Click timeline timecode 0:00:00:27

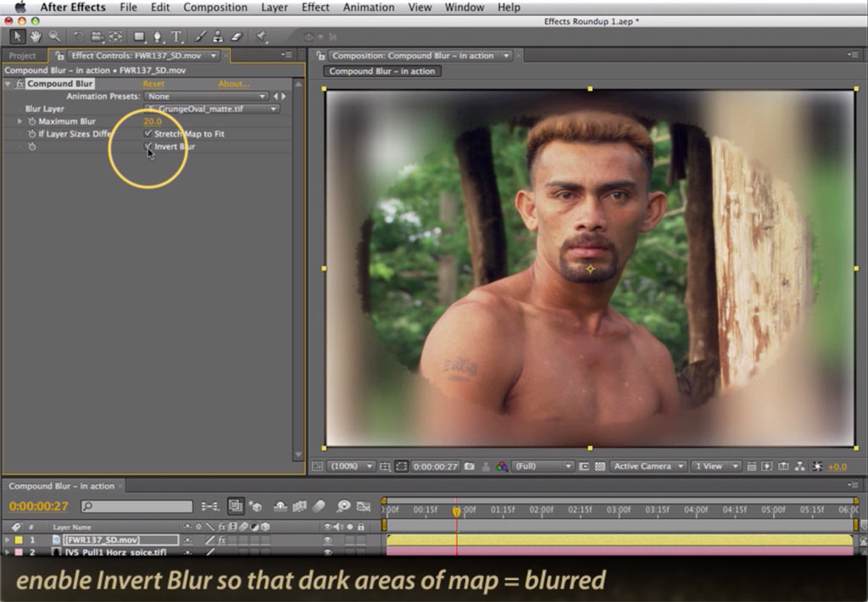pos(39,505)
